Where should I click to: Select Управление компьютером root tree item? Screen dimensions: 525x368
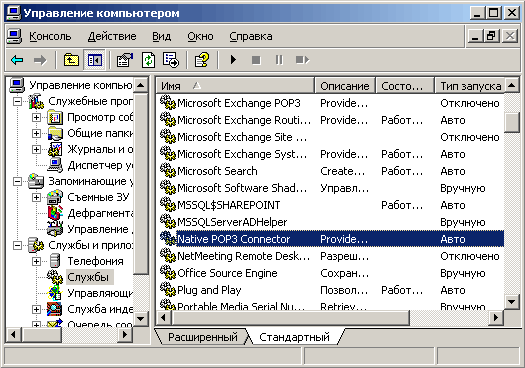(80, 85)
